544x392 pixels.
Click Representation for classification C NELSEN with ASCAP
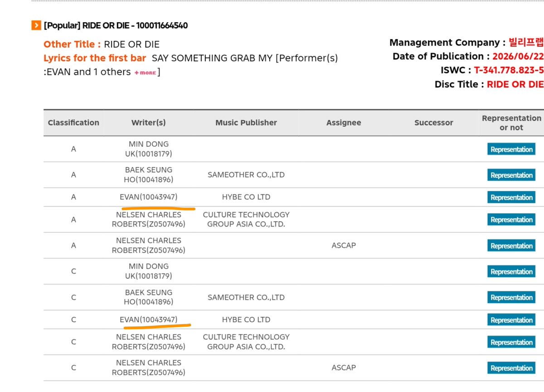[511, 368]
